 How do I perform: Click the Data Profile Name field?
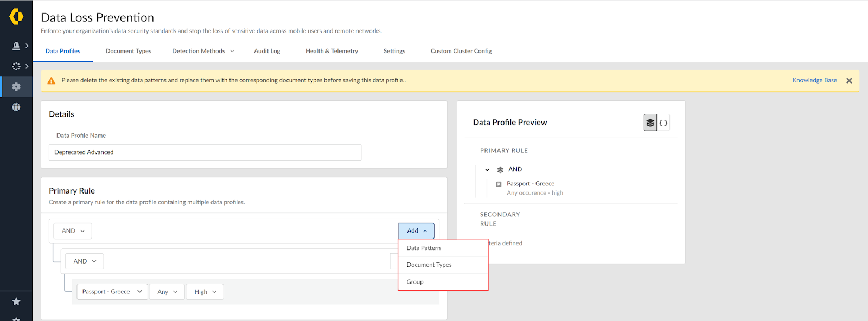[x=205, y=152]
